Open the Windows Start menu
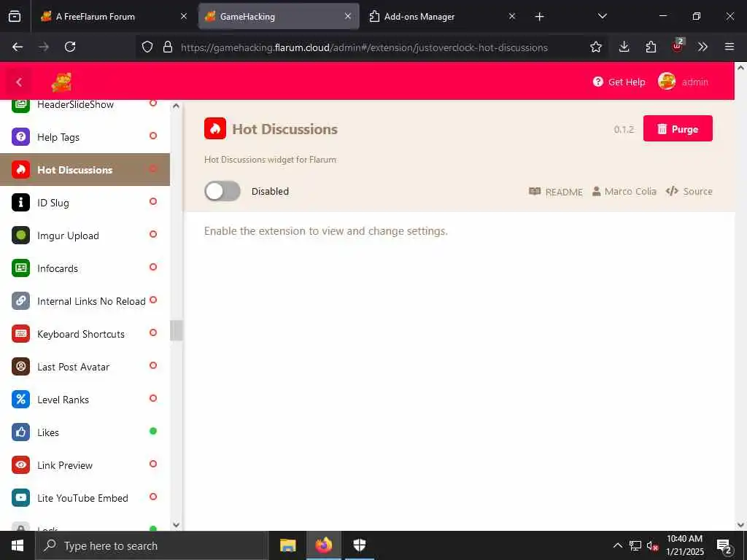 pyautogui.click(x=18, y=545)
